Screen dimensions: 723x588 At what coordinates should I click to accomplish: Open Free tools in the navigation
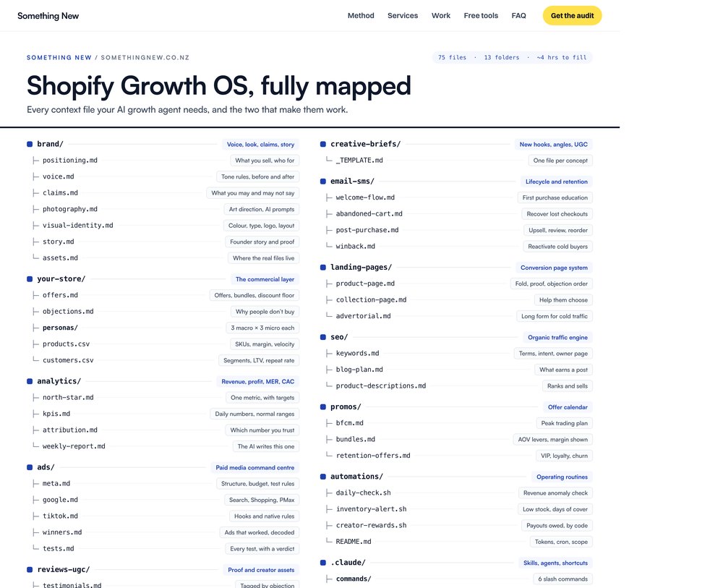pyautogui.click(x=481, y=16)
